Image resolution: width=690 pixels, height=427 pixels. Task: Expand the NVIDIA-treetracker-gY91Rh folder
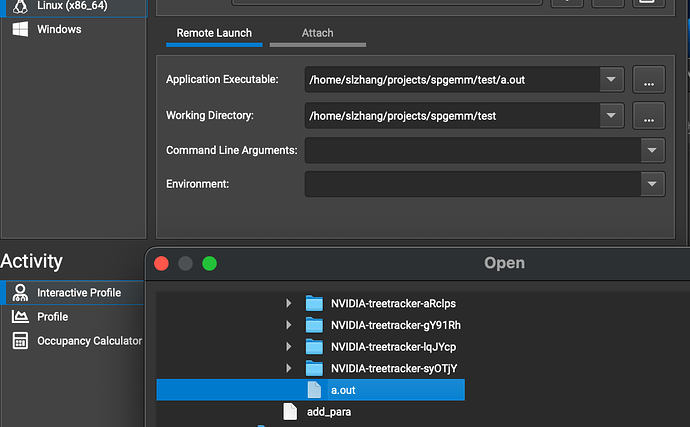click(288, 325)
